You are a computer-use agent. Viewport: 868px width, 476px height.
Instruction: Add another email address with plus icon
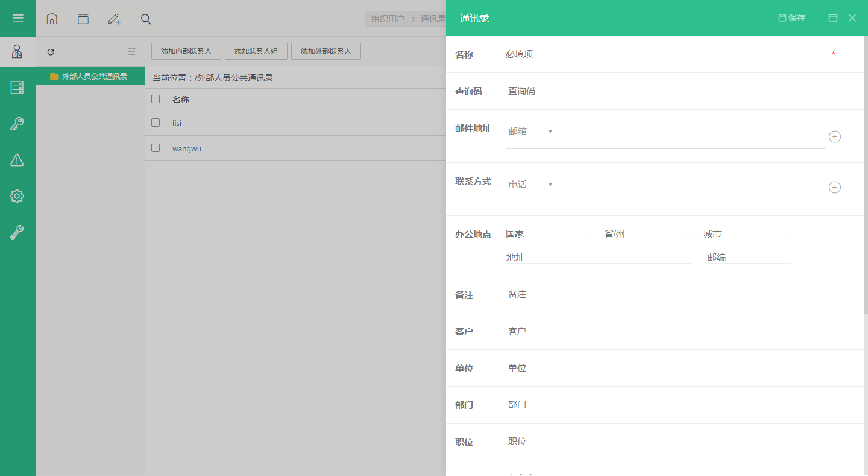click(x=835, y=136)
